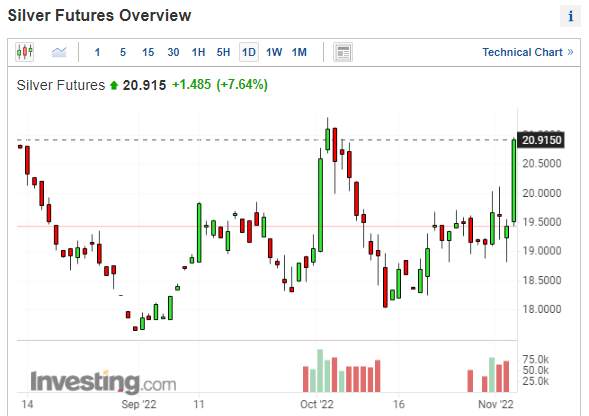589x416 pixels.
Task: Select the 1H interval
Action: pyautogui.click(x=198, y=52)
